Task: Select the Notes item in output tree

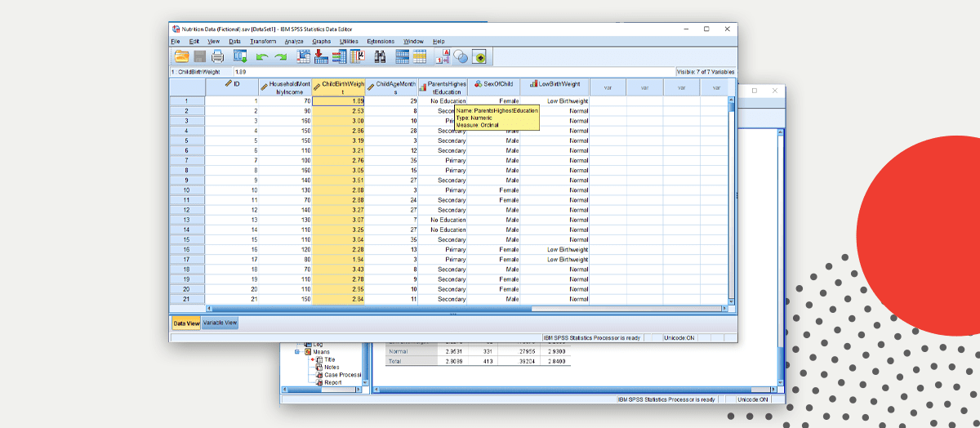Action: point(331,367)
